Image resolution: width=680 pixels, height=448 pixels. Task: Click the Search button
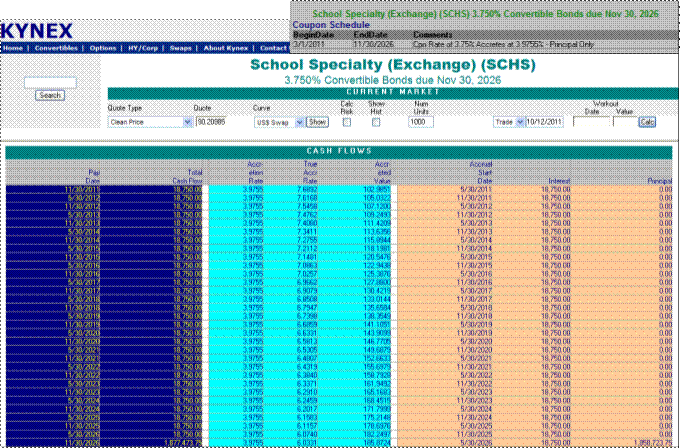point(50,95)
